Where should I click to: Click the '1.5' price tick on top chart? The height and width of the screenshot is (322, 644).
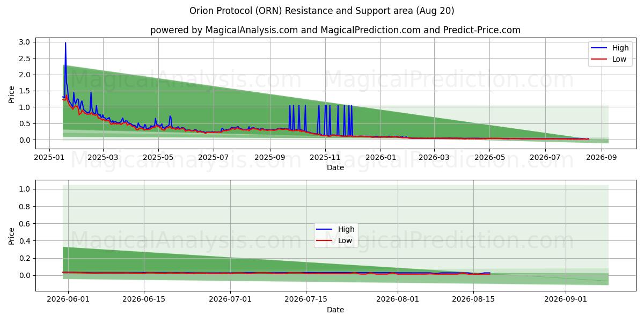[25, 91]
